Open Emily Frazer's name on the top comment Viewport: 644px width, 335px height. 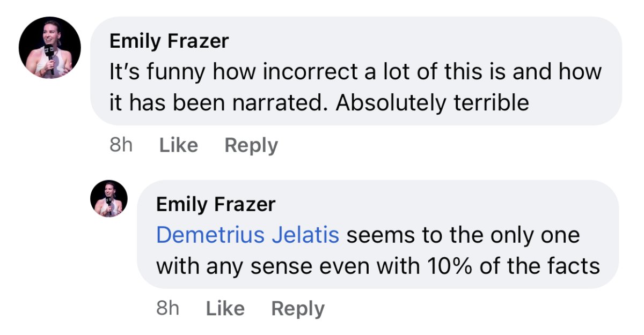169,41
